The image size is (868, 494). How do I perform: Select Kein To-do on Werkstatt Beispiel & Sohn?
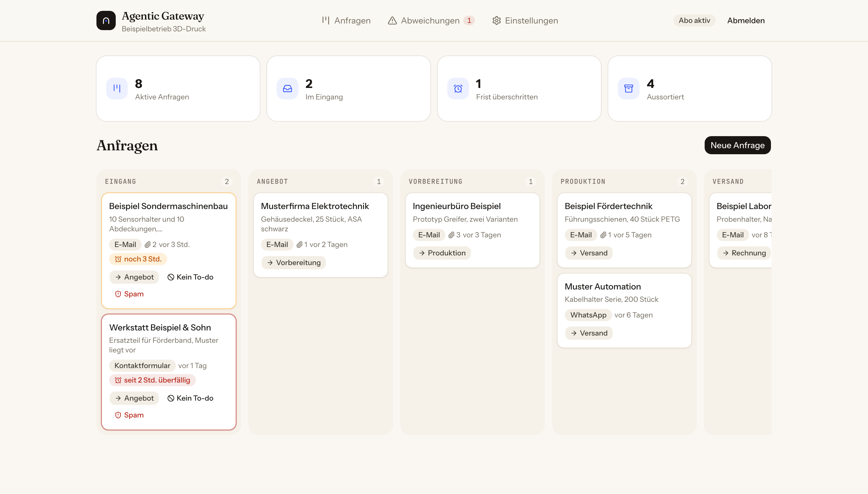(x=190, y=398)
